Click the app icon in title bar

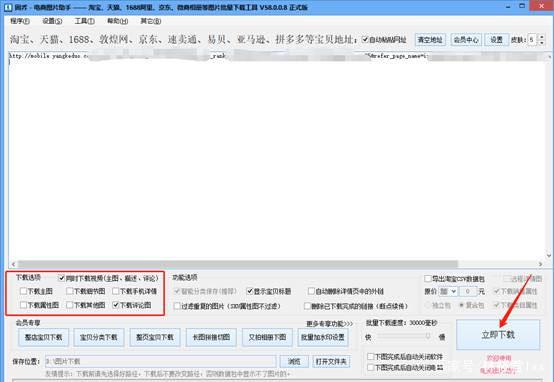8,7
